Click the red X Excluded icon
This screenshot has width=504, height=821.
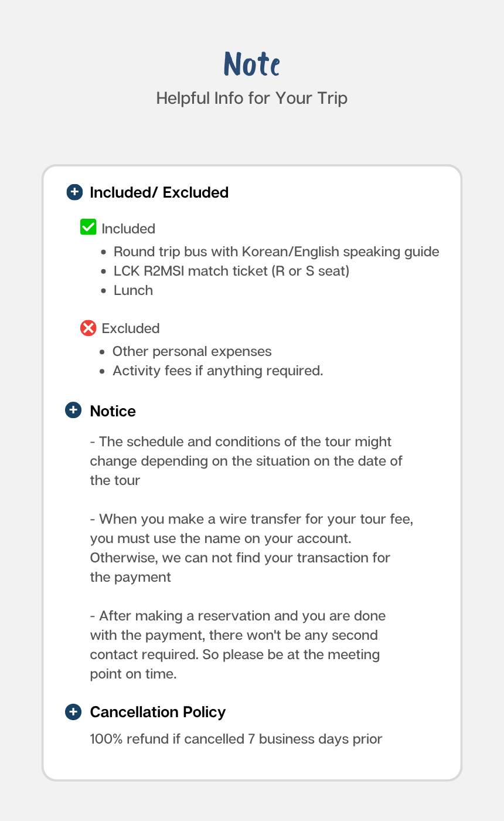pyautogui.click(x=88, y=328)
